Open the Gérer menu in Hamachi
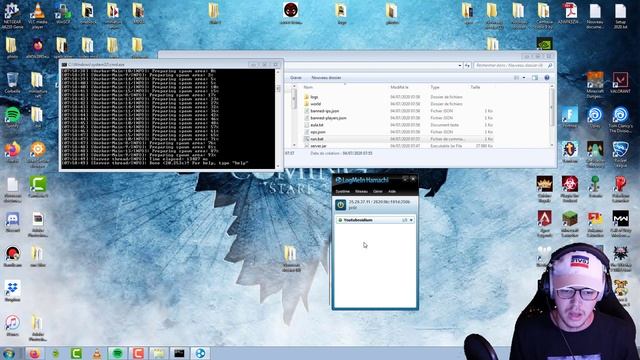 point(378,191)
